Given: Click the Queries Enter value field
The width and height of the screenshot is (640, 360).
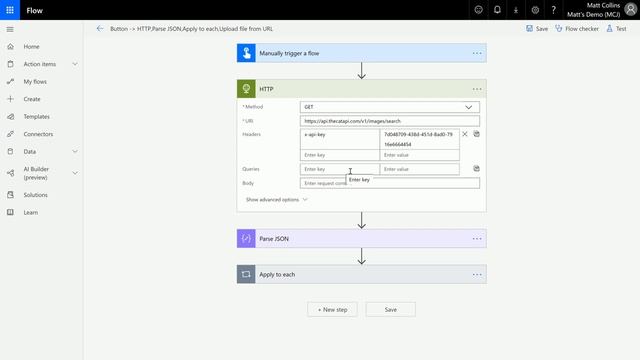Looking at the screenshot, I should coord(420,169).
